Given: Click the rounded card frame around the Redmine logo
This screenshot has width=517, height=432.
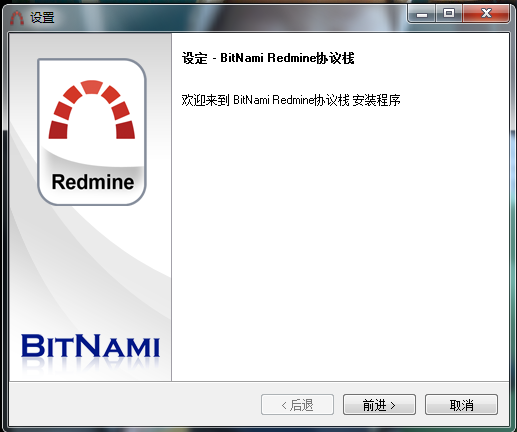Looking at the screenshot, I should pyautogui.click(x=92, y=132).
